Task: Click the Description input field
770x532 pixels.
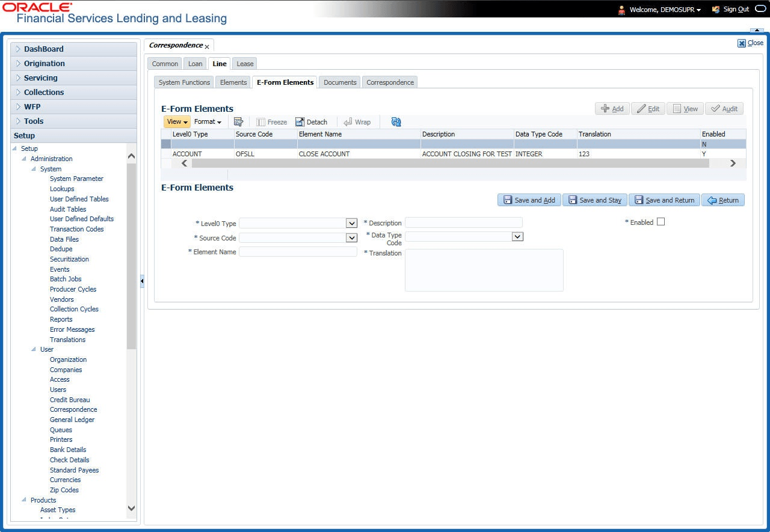Action: [x=464, y=222]
